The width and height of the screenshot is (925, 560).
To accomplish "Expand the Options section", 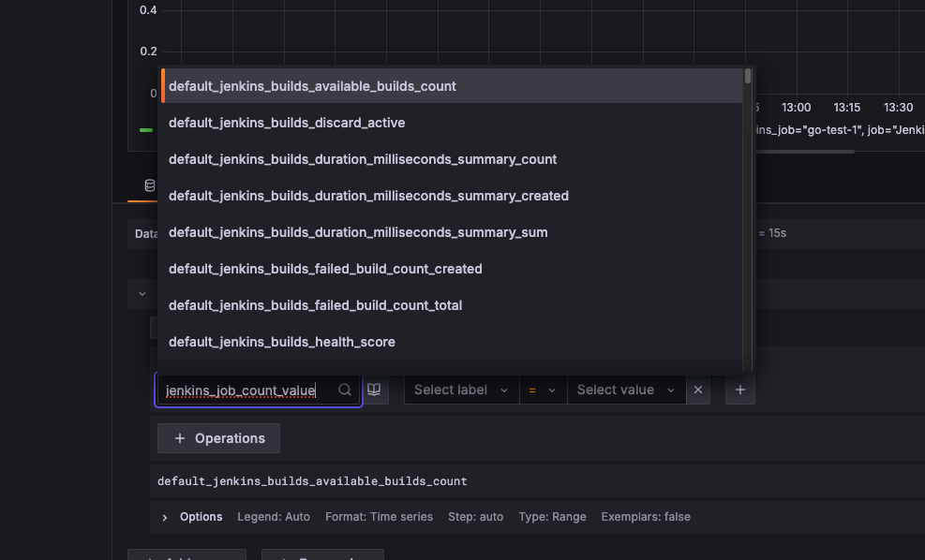I will pyautogui.click(x=165, y=517).
